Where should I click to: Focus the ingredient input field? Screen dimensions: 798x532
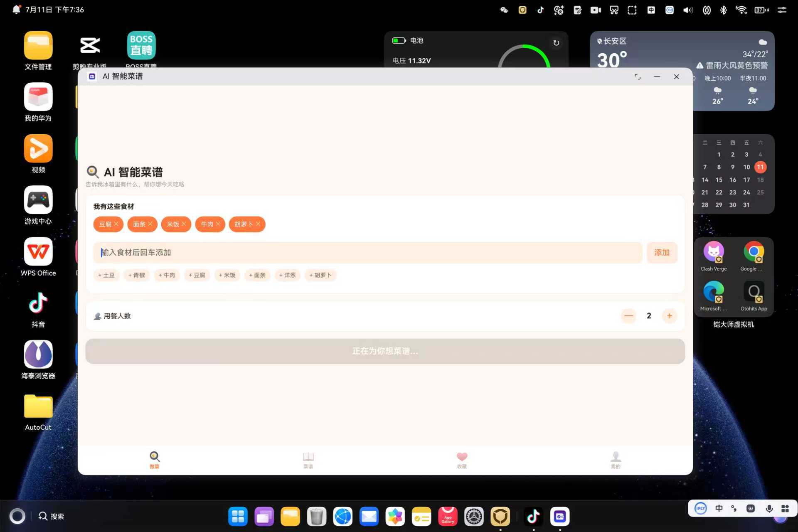click(x=368, y=252)
